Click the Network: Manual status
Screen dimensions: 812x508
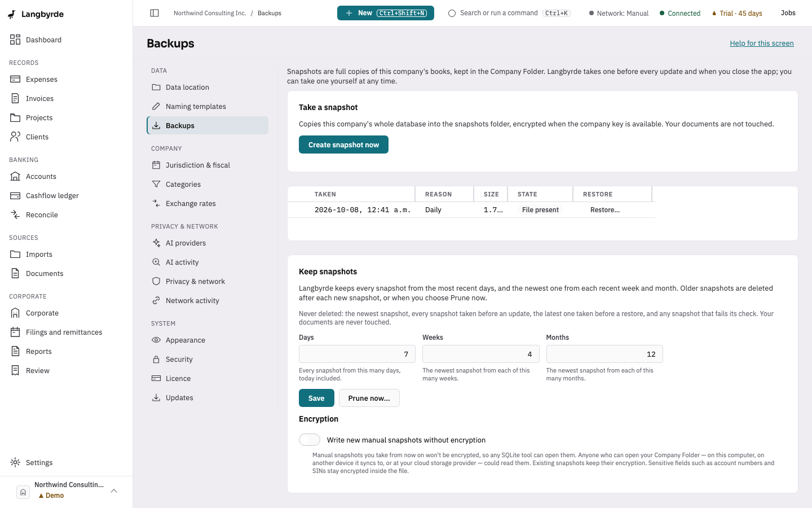coord(619,13)
